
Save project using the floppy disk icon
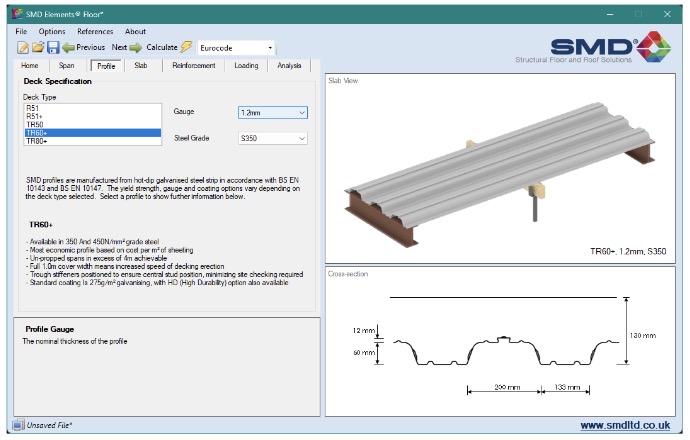point(53,48)
